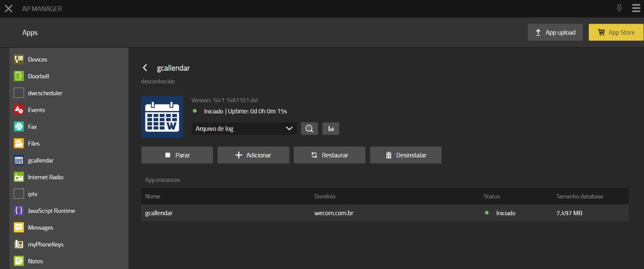
Task: Open the JavaScript Runtime icon
Action: click(x=19, y=211)
